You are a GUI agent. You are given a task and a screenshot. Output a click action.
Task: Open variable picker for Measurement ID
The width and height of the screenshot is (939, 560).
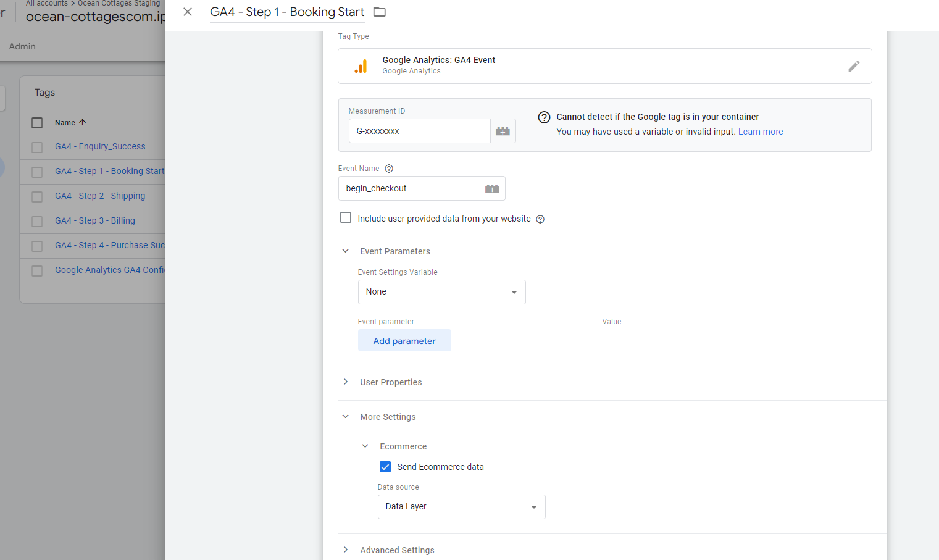[x=503, y=131]
